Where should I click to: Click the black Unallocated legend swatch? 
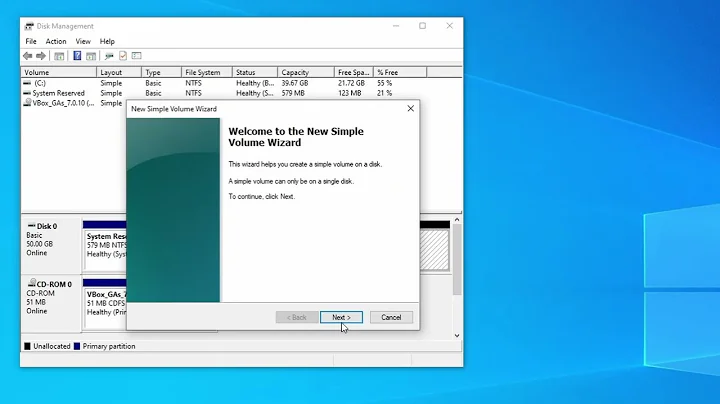[x=27, y=346]
